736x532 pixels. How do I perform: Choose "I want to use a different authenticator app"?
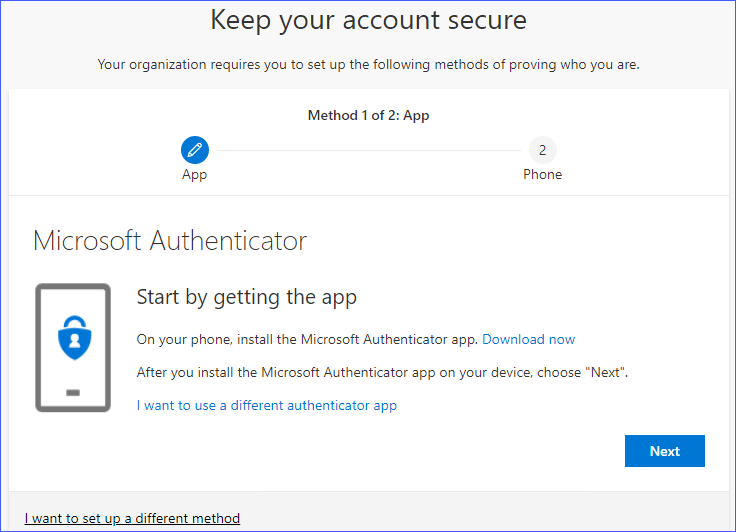266,405
